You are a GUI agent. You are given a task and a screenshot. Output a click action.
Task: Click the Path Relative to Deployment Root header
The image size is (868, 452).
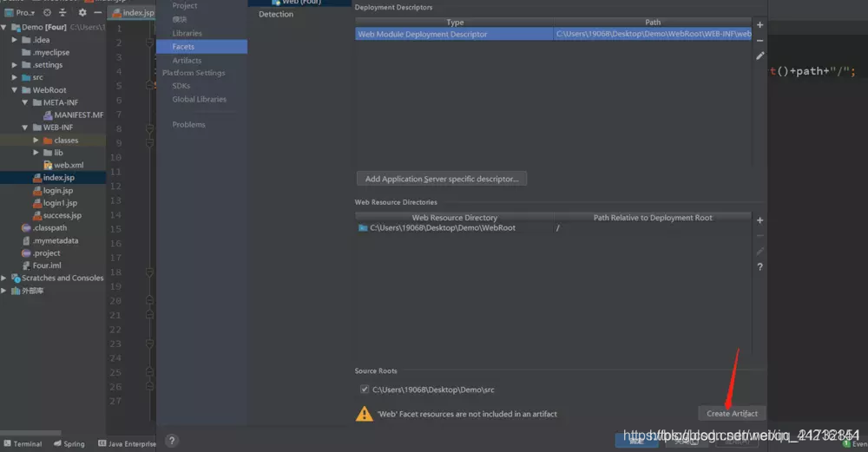click(653, 218)
